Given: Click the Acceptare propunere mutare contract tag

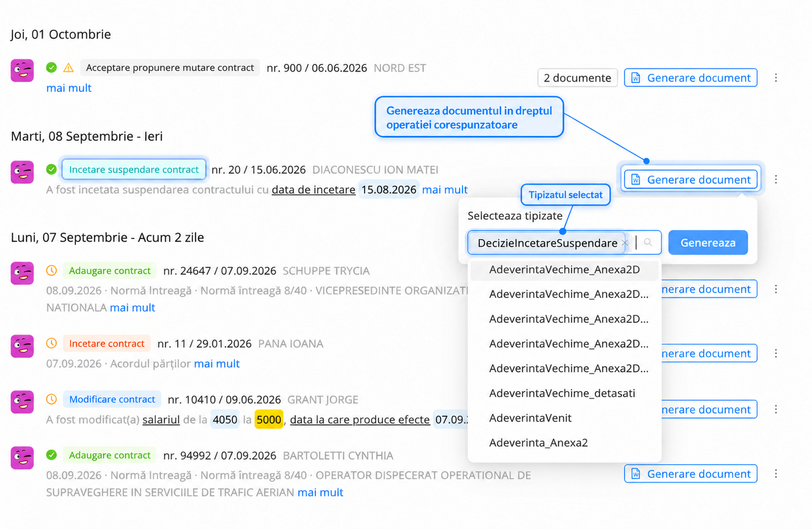Looking at the screenshot, I should (x=170, y=67).
